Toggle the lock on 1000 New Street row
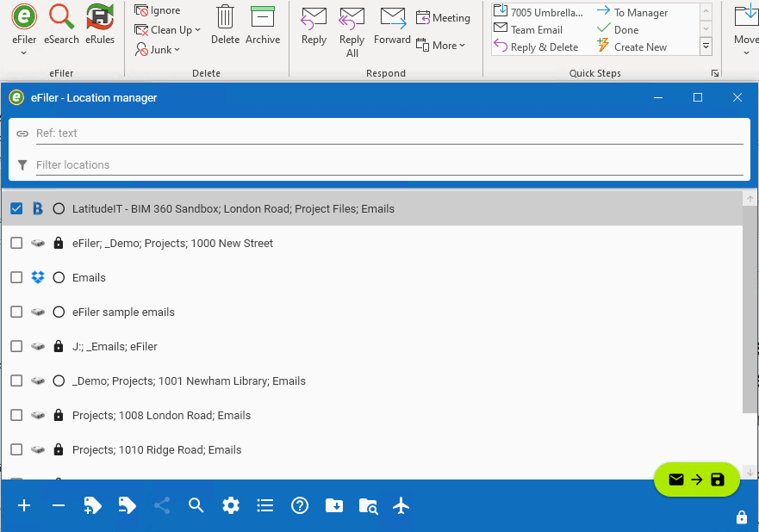This screenshot has width=759, height=532. [59, 243]
